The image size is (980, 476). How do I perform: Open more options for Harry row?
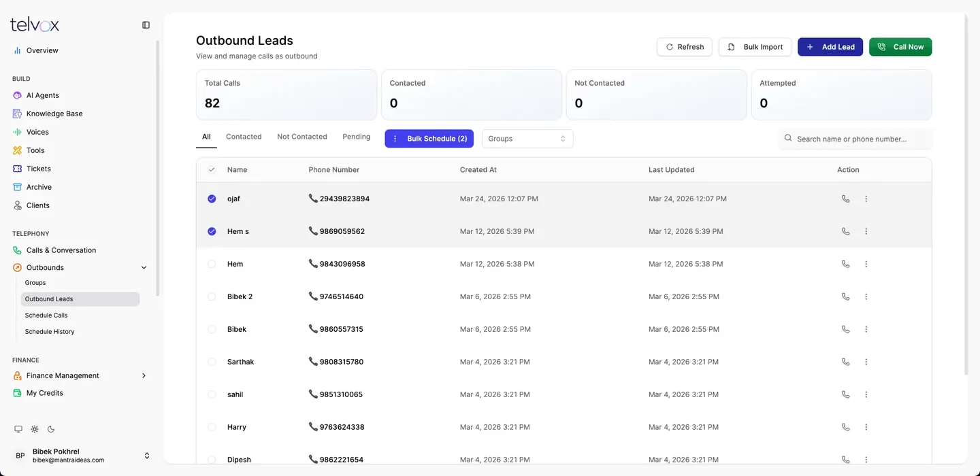[x=866, y=427]
